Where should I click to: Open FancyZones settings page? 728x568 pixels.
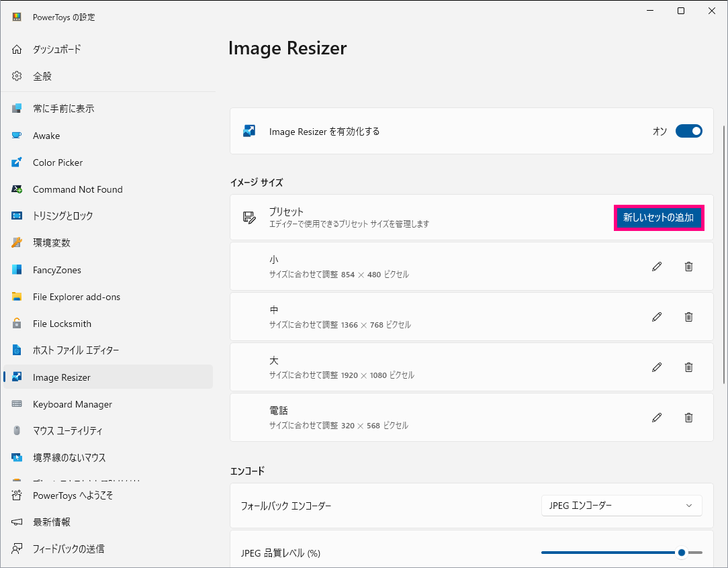click(x=107, y=270)
